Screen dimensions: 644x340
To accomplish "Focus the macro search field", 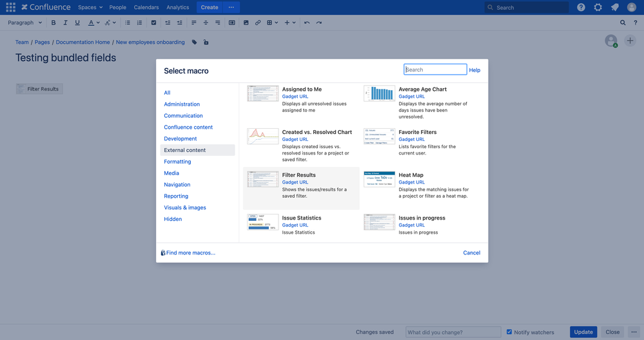I will (435, 70).
